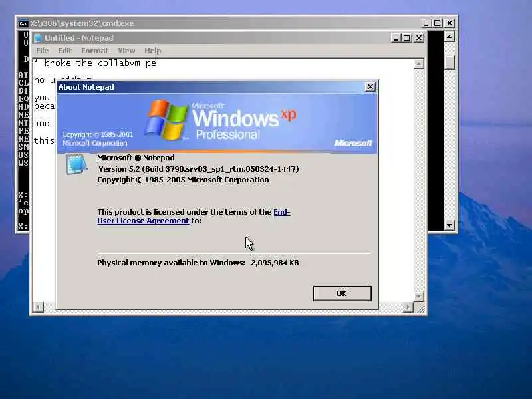
Task: Open the Edit menu in Notepad
Action: tap(65, 51)
